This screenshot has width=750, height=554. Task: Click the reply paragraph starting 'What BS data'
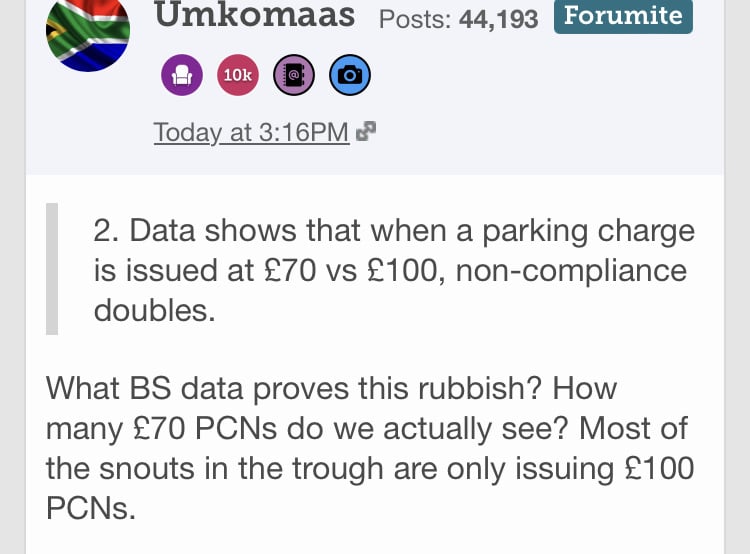coord(370,449)
